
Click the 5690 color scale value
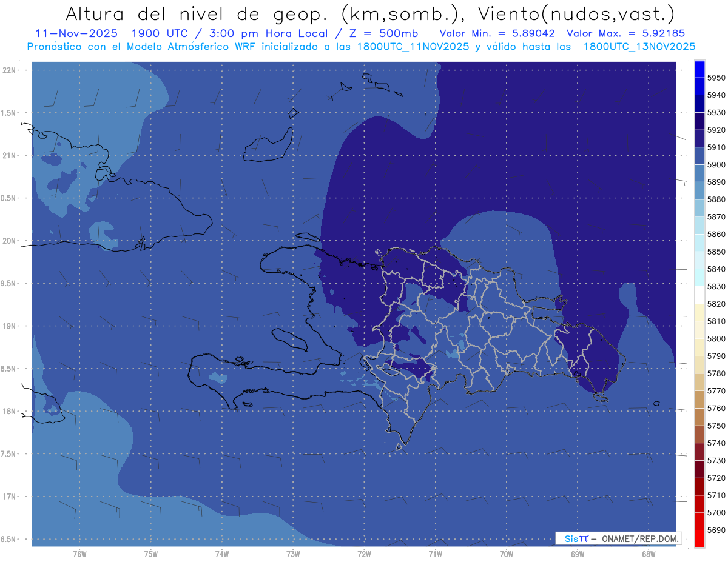pyautogui.click(x=716, y=530)
